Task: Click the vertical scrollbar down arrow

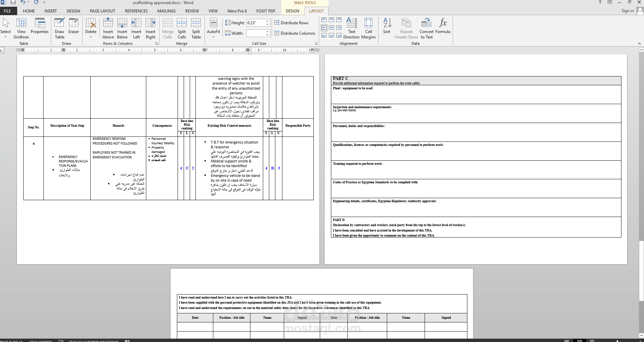Action: pos(641,336)
